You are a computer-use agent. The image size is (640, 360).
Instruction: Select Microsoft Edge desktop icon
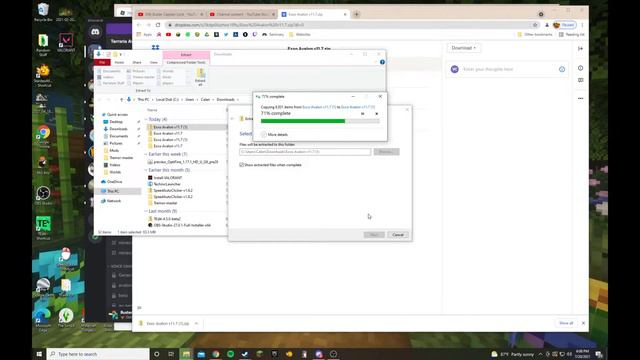click(x=42, y=320)
